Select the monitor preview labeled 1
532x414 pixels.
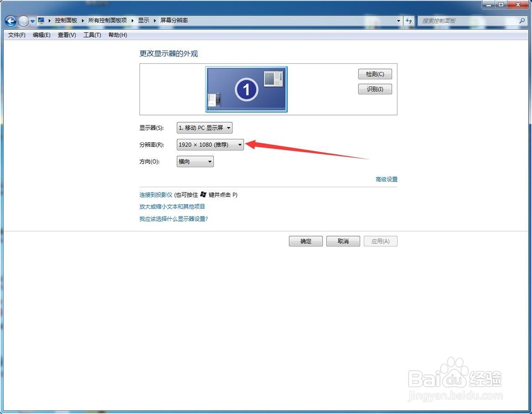(246, 89)
